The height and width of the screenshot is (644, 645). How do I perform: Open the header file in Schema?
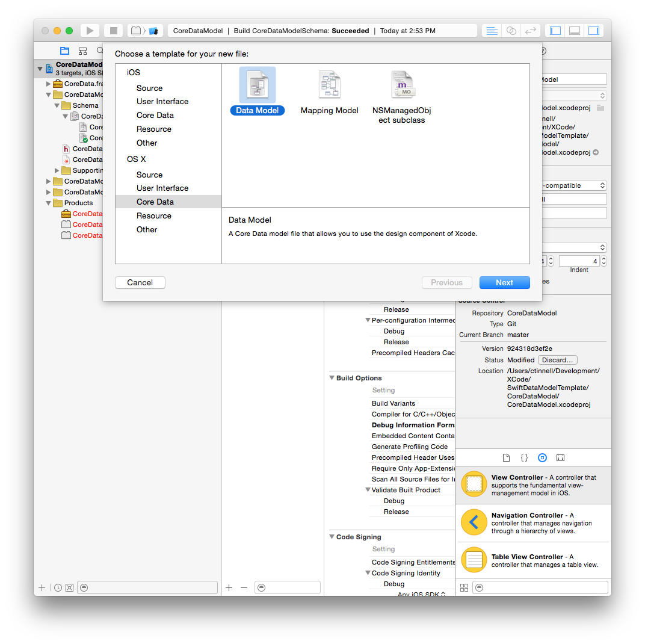click(83, 149)
